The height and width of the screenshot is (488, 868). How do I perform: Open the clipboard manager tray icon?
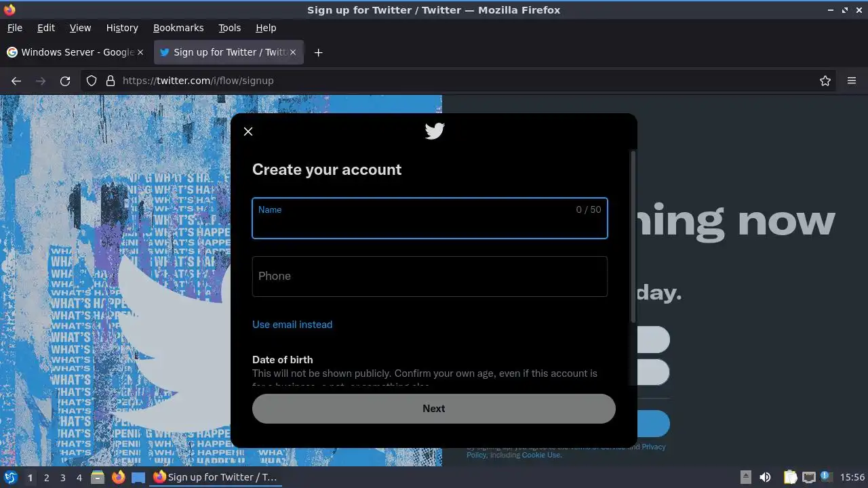[790, 477]
